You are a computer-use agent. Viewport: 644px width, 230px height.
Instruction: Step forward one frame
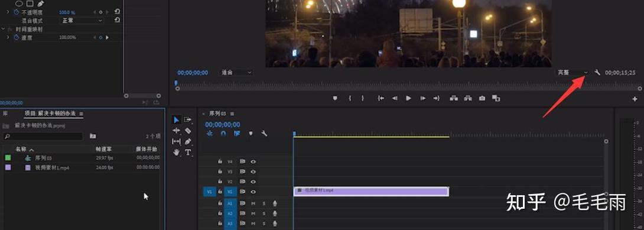(x=422, y=98)
